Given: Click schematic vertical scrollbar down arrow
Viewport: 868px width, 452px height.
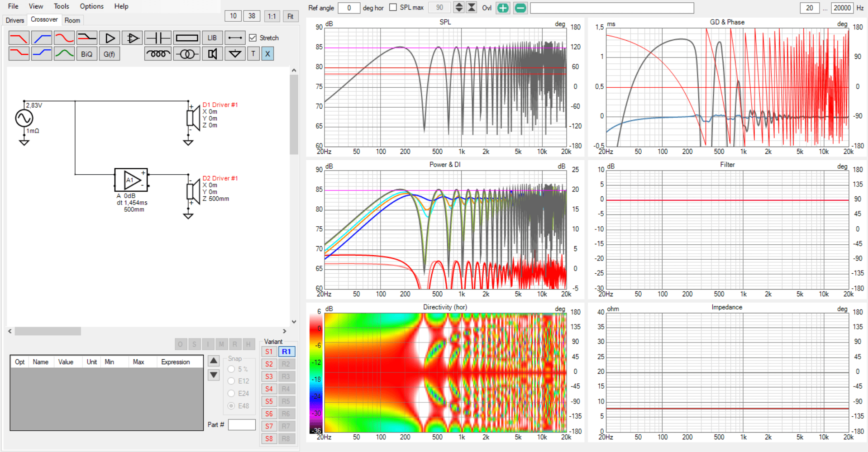Looking at the screenshot, I should (x=294, y=322).
